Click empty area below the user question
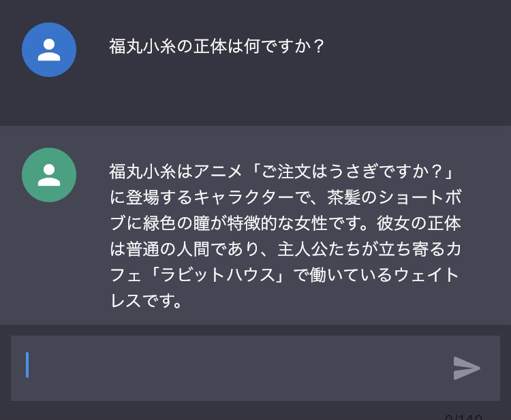This screenshot has height=420, width=511. pos(255,95)
